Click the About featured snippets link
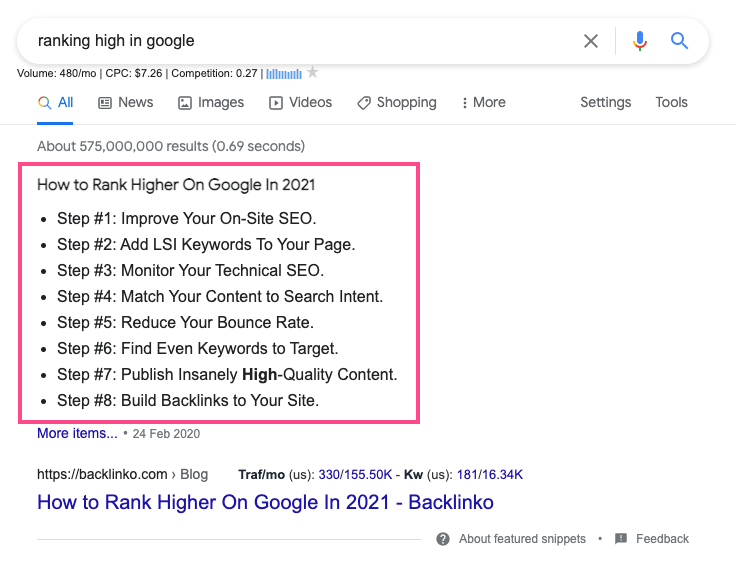This screenshot has width=736, height=574. [x=522, y=539]
